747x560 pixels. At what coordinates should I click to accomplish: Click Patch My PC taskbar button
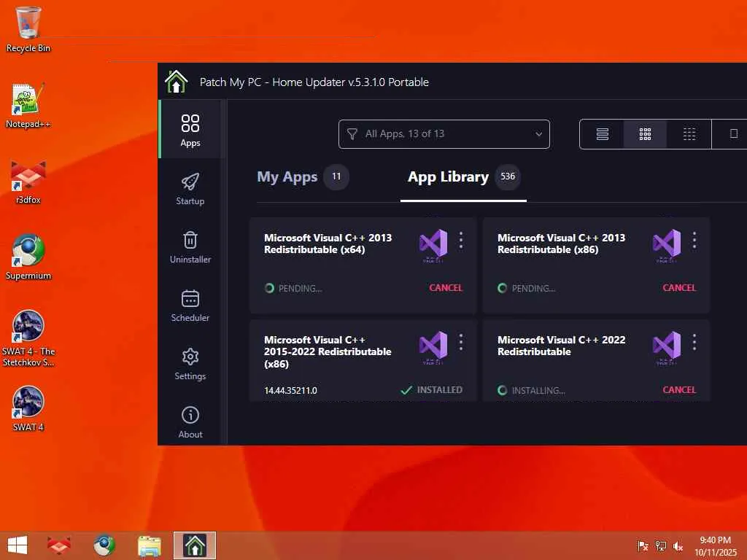click(x=194, y=545)
